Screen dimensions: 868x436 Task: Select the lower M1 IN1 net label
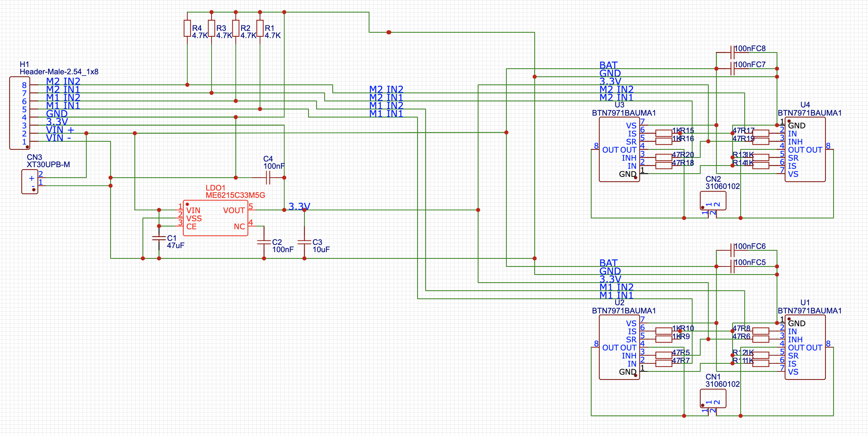click(616, 295)
